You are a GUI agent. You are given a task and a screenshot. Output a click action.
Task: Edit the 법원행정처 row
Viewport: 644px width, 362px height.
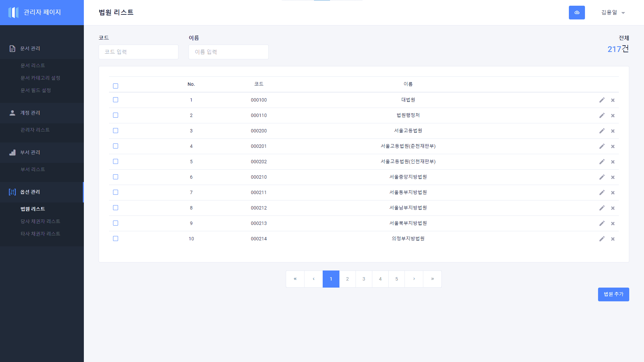[x=602, y=115]
